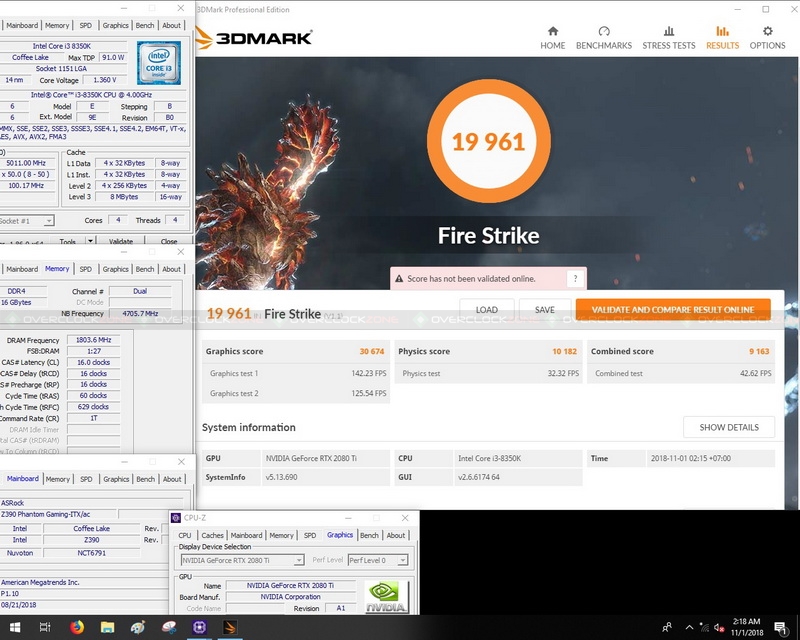Launch Firefox from the taskbar
This screenshot has height=640, width=800.
click(77, 627)
